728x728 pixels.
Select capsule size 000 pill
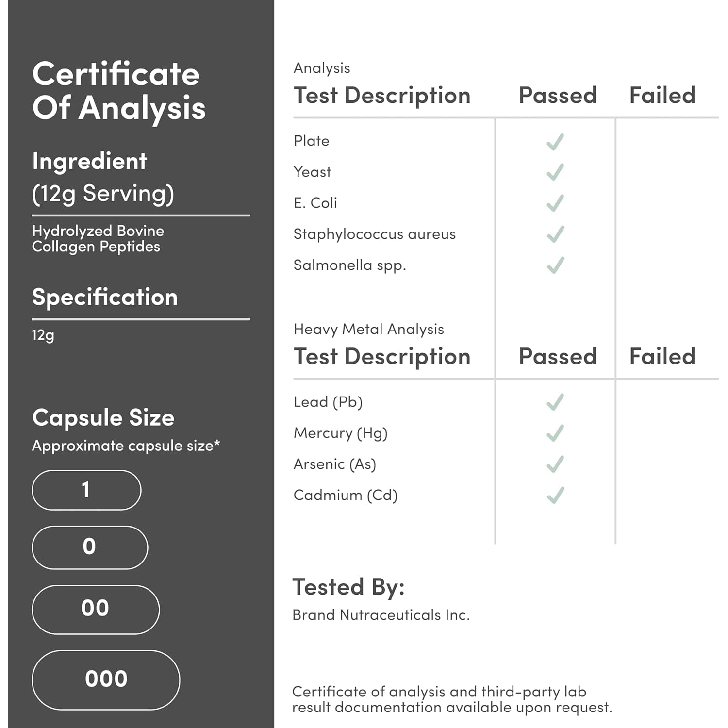click(106, 680)
